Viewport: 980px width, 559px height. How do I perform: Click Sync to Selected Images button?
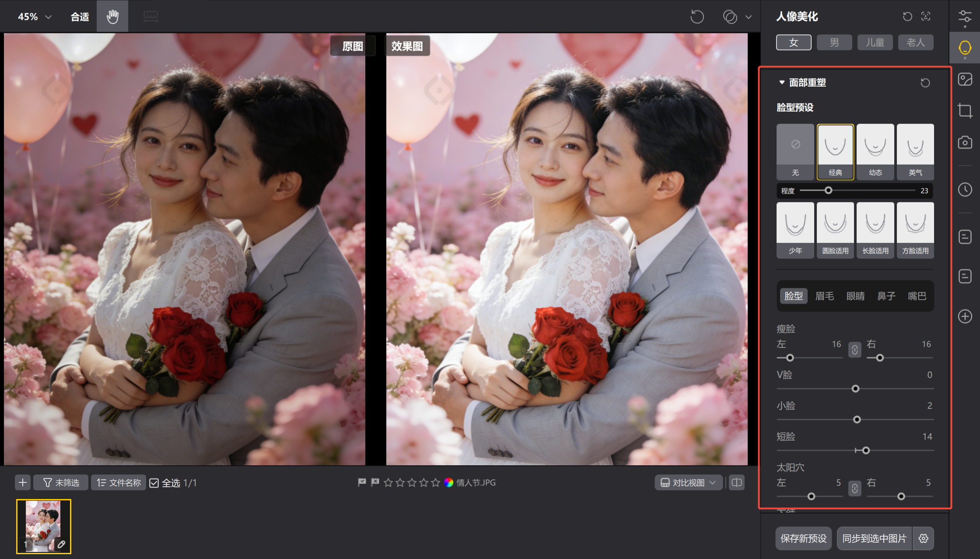[x=874, y=538]
